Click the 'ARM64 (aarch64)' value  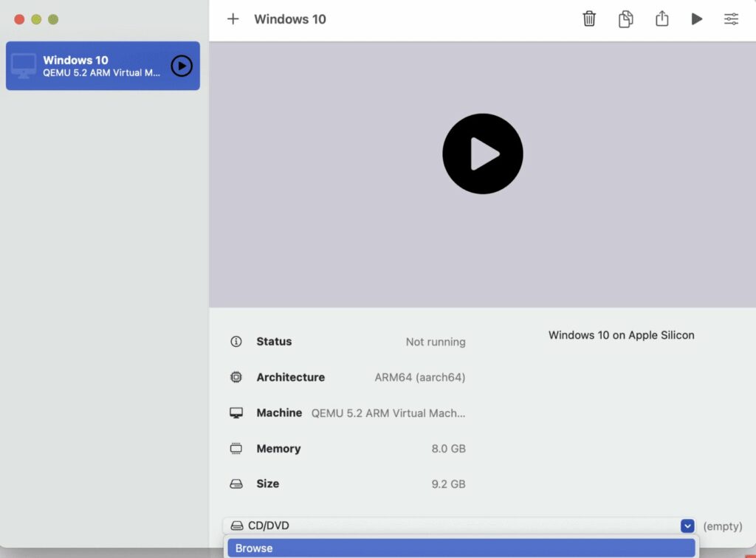pos(420,377)
